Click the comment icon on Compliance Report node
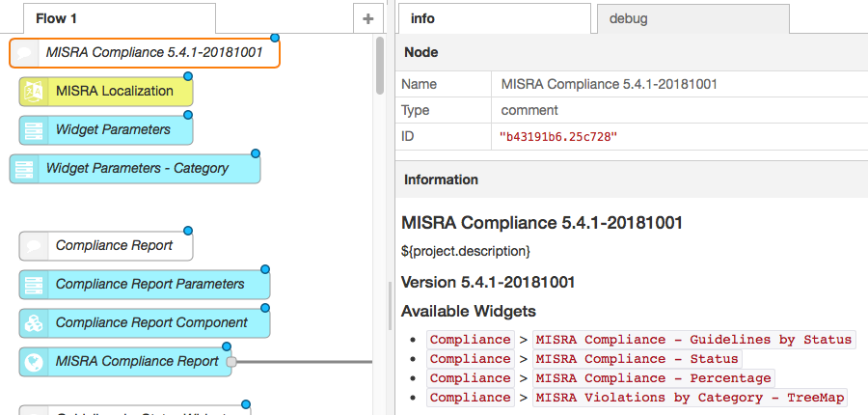868x415 pixels. point(34,246)
